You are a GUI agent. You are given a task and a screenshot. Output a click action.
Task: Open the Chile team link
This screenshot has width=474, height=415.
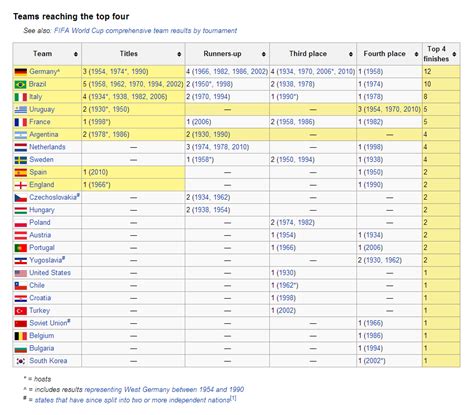(37, 285)
